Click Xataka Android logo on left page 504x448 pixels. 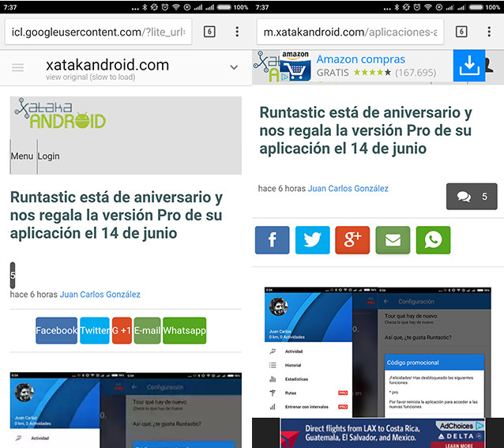60,114
